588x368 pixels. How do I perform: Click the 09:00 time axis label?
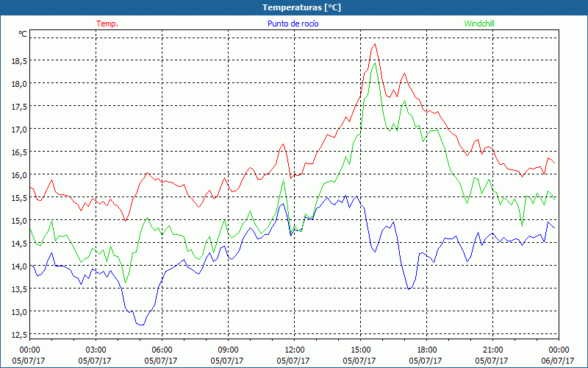[x=229, y=350]
